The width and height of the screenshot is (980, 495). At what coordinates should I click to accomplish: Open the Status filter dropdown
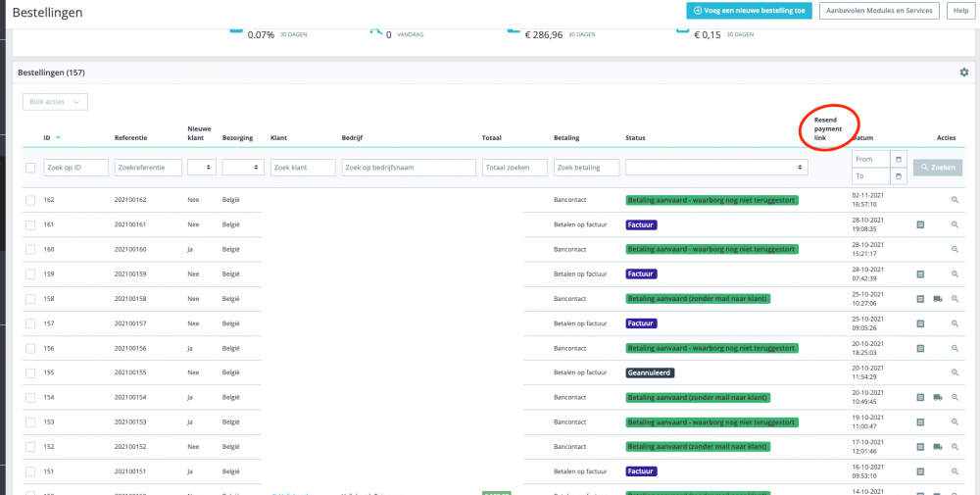(716, 168)
